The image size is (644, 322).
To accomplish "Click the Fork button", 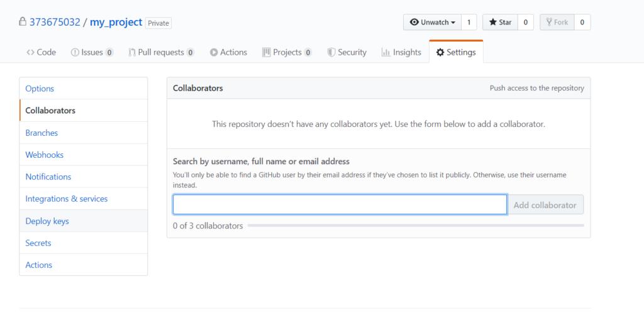I will 557,22.
